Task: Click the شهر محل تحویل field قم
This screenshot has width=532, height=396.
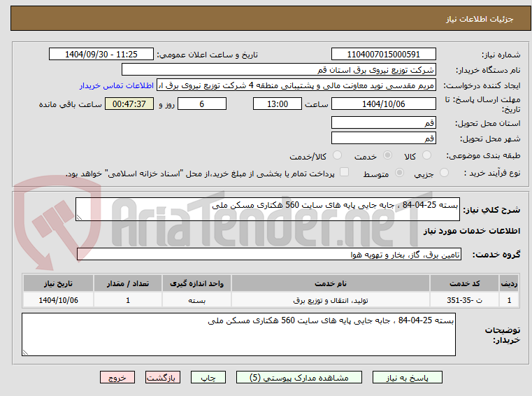Action: coord(383,138)
